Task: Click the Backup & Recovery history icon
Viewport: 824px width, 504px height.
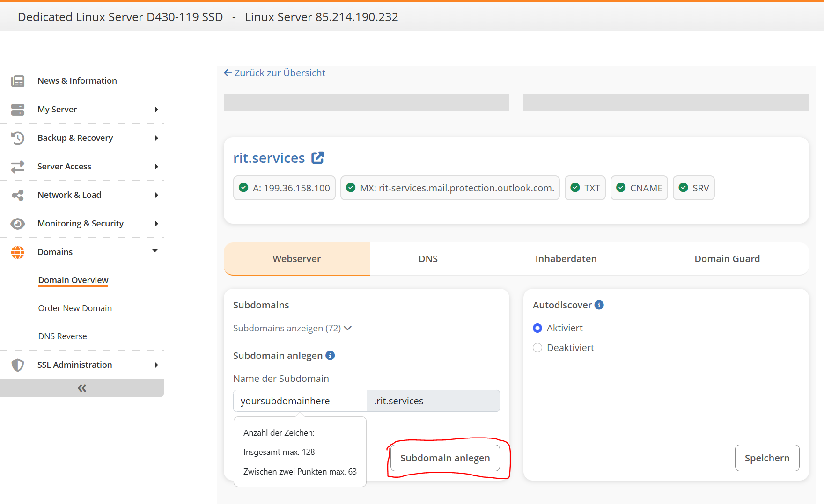Action: tap(18, 138)
